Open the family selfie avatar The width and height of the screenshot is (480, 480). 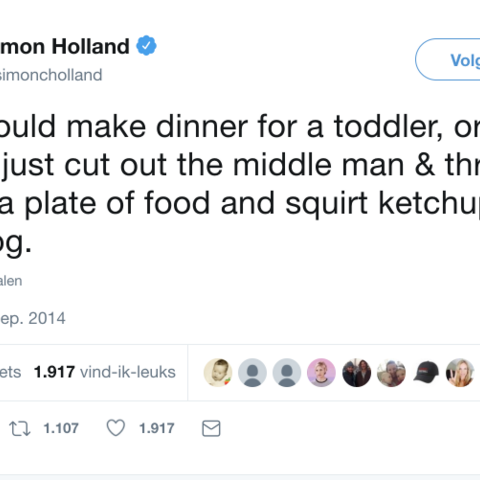point(391,372)
